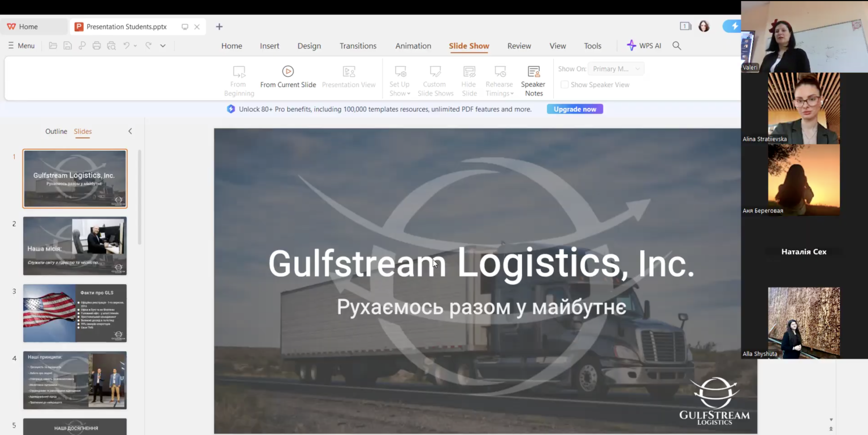Switch to the Transitions ribbon tab
This screenshot has width=868, height=435.
(358, 46)
